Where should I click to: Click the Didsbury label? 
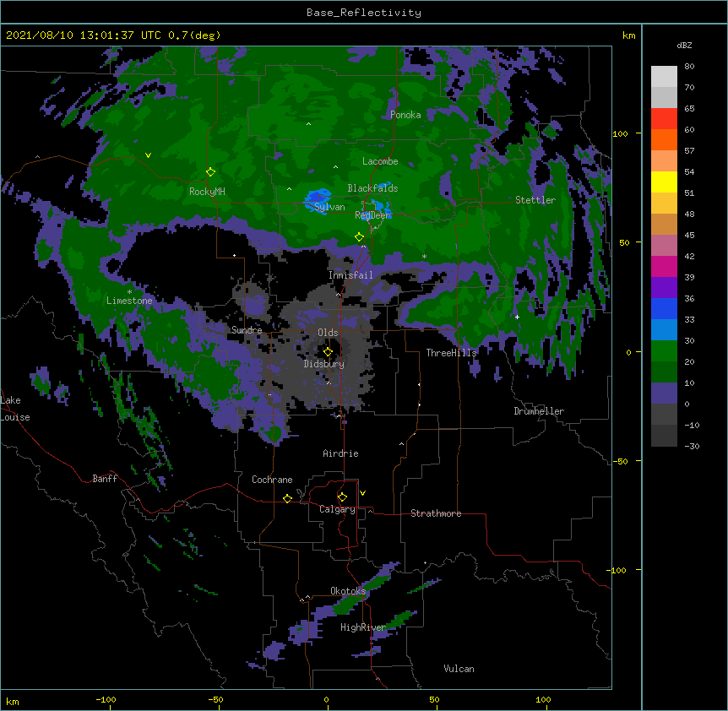tap(324, 364)
